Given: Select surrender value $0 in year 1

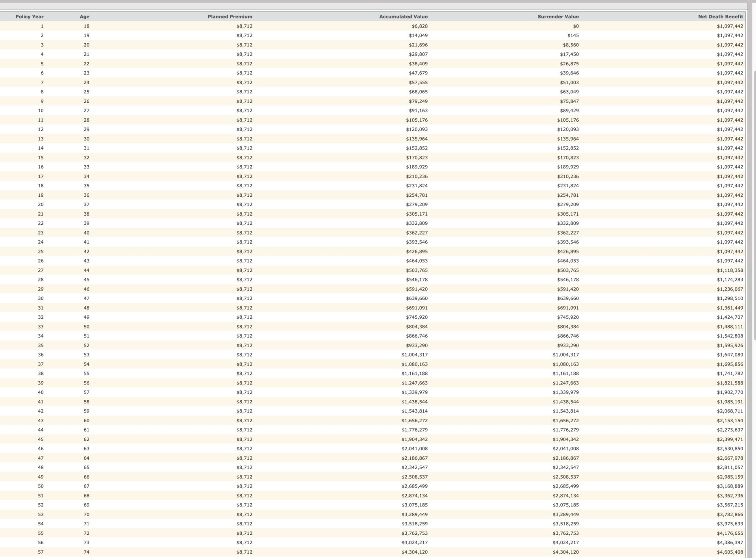Looking at the screenshot, I should coord(576,26).
